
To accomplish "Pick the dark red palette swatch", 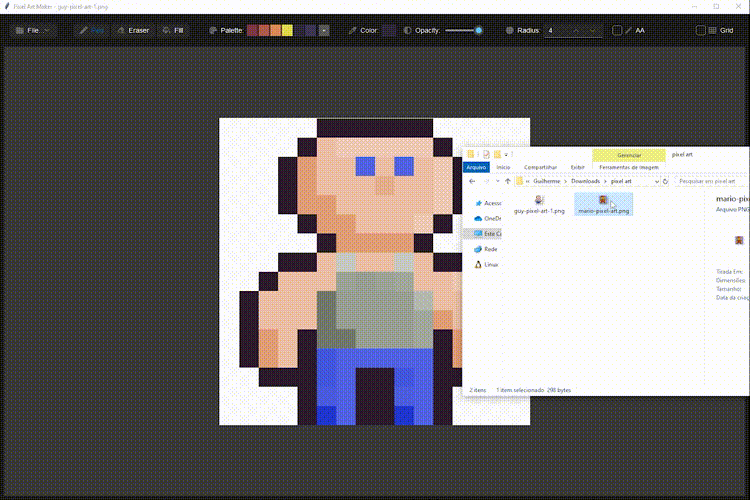I will [x=253, y=30].
